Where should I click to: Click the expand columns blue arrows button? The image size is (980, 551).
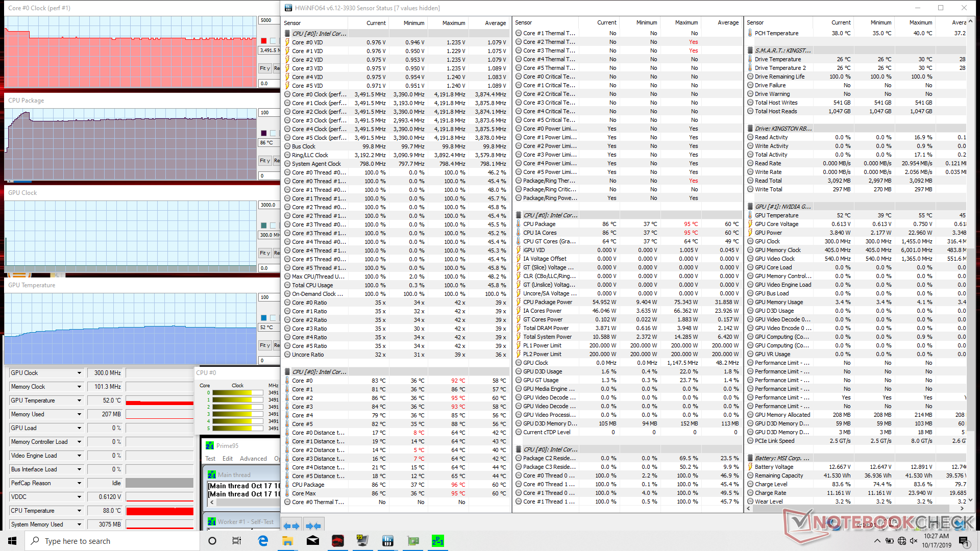(291, 525)
